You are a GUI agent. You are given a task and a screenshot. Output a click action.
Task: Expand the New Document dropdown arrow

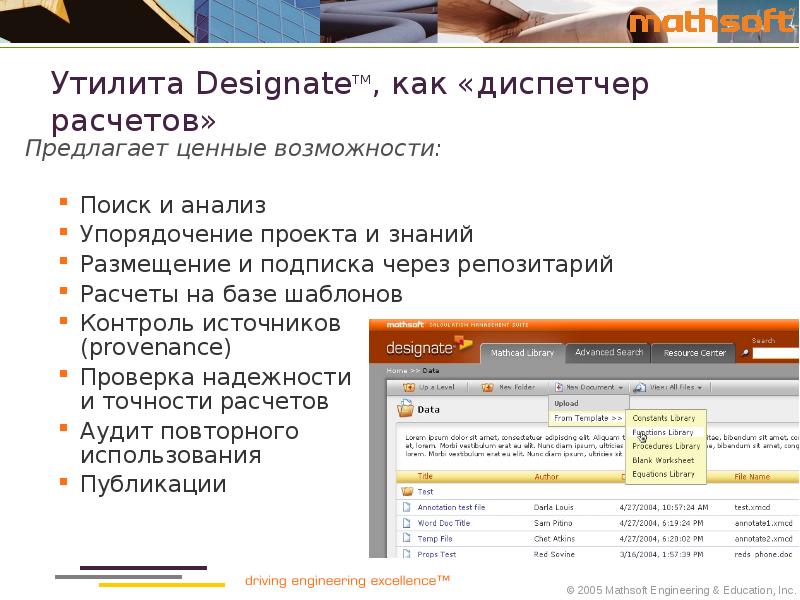[x=621, y=388]
